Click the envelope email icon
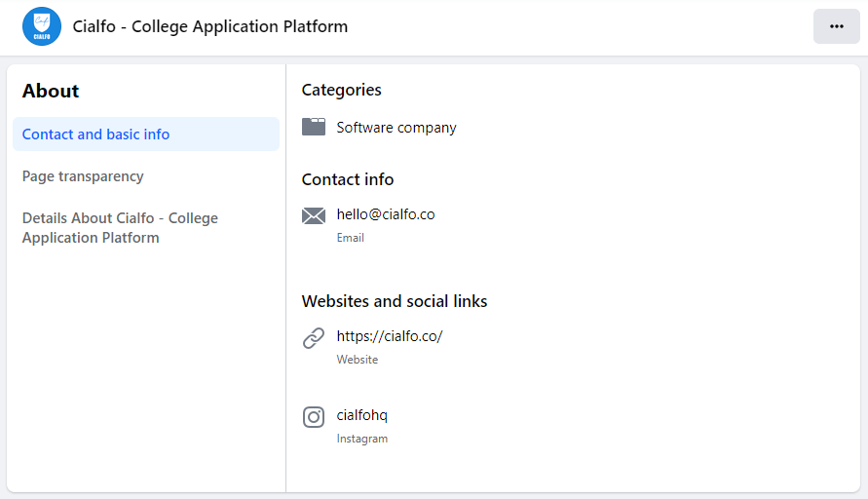Viewport: 868px width, 499px height. pyautogui.click(x=314, y=215)
